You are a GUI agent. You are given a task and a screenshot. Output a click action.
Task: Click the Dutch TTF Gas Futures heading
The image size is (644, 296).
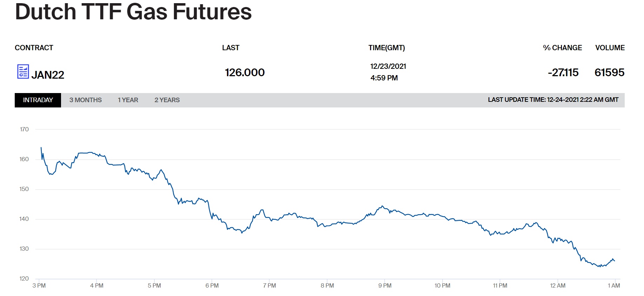coord(133,12)
